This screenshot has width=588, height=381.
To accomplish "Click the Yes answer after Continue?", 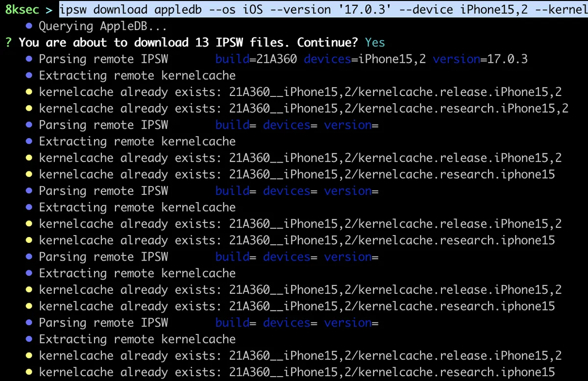I will 375,43.
